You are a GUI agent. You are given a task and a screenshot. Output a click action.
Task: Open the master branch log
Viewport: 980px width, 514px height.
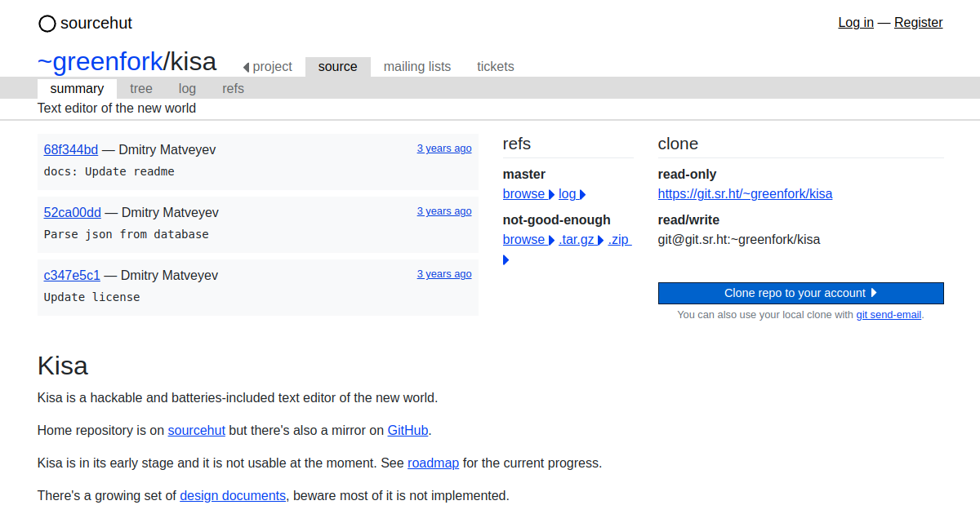[x=572, y=193]
